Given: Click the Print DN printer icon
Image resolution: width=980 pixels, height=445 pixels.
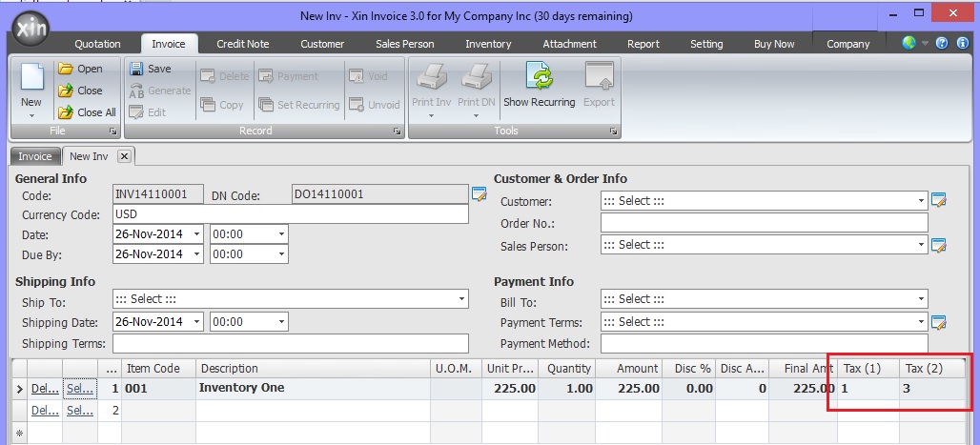Looking at the screenshot, I should point(477,77).
